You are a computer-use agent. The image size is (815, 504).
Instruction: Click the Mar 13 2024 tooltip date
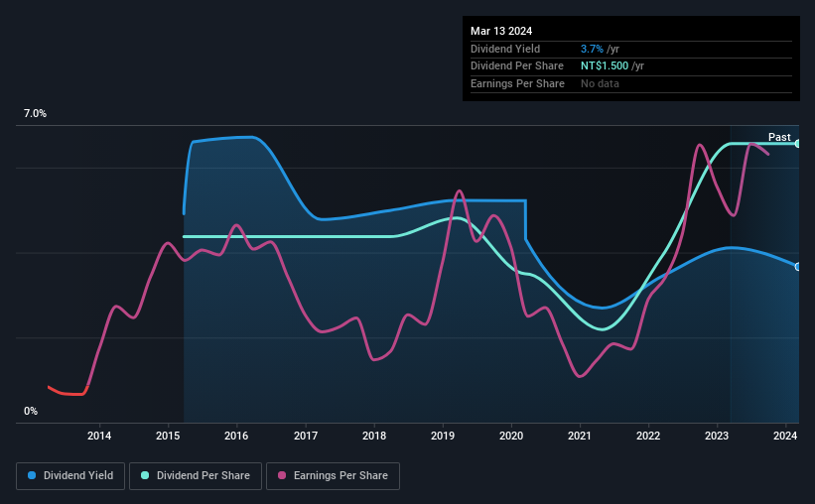pyautogui.click(x=501, y=31)
